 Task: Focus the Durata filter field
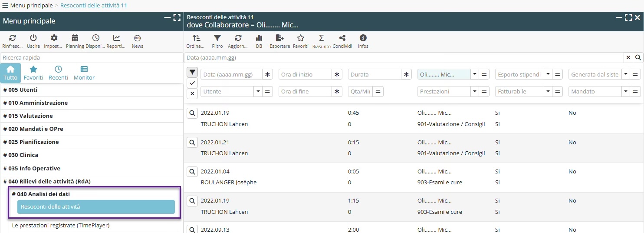[x=375, y=75]
